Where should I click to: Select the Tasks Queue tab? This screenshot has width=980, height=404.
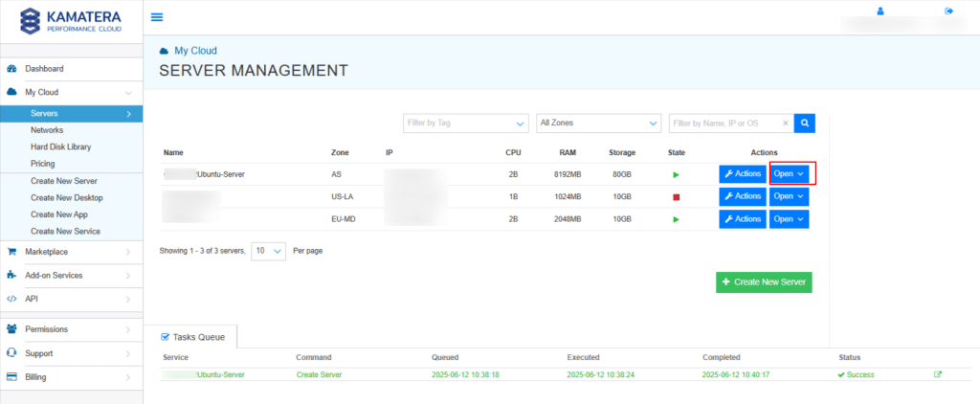[189, 337]
